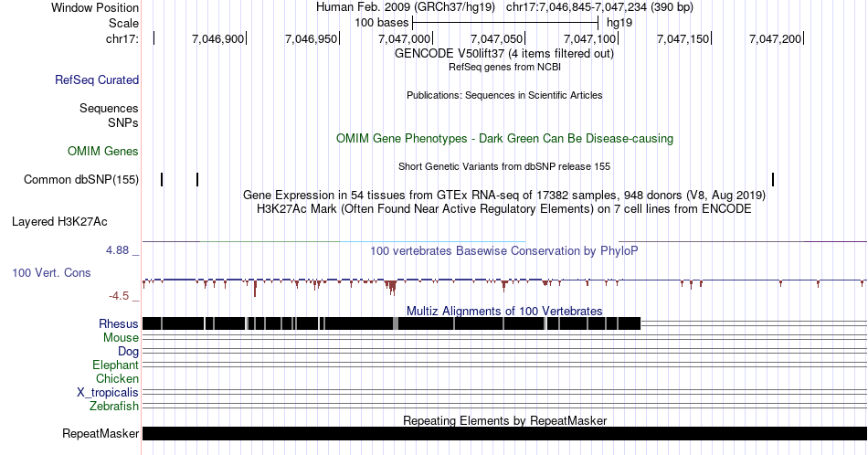
Task: Click the 7,047,200 ruler position
Action: click(x=775, y=38)
